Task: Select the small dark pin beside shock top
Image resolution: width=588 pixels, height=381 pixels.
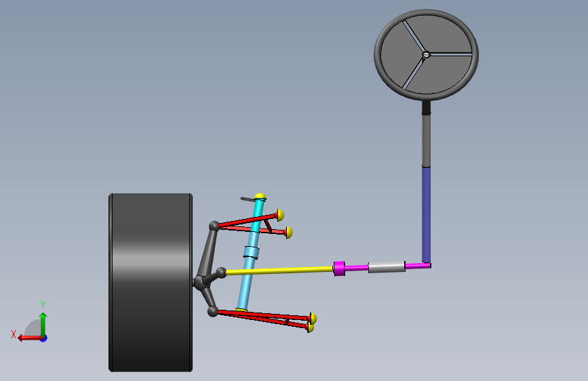Action: tap(248, 199)
